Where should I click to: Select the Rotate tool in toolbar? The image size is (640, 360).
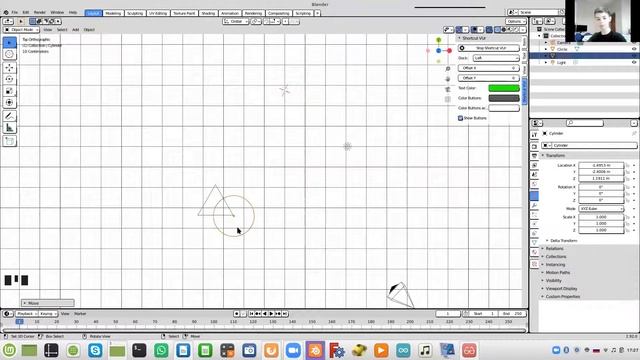(9, 79)
